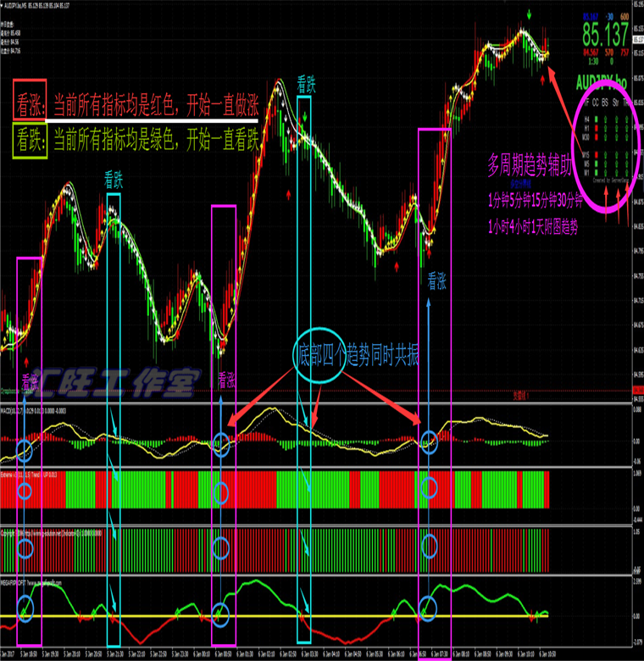Click the green down arrow above the latest price peak
The width and height of the screenshot is (644, 661).
[529, 15]
